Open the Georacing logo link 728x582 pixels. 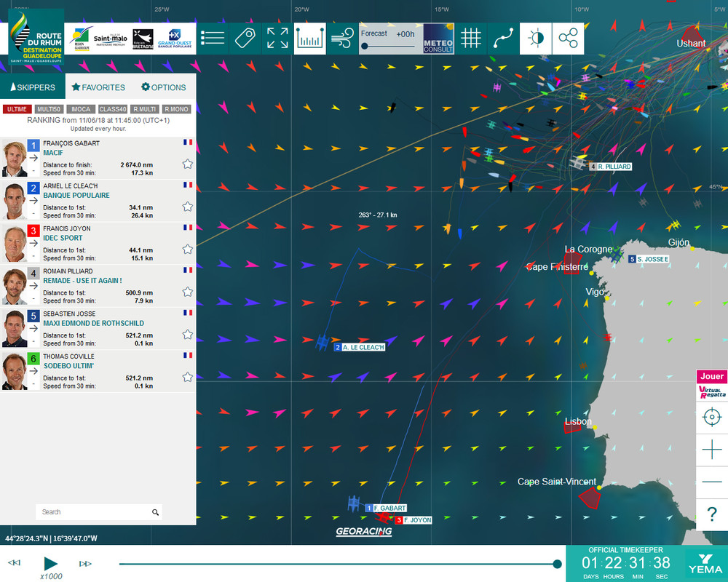[364, 531]
